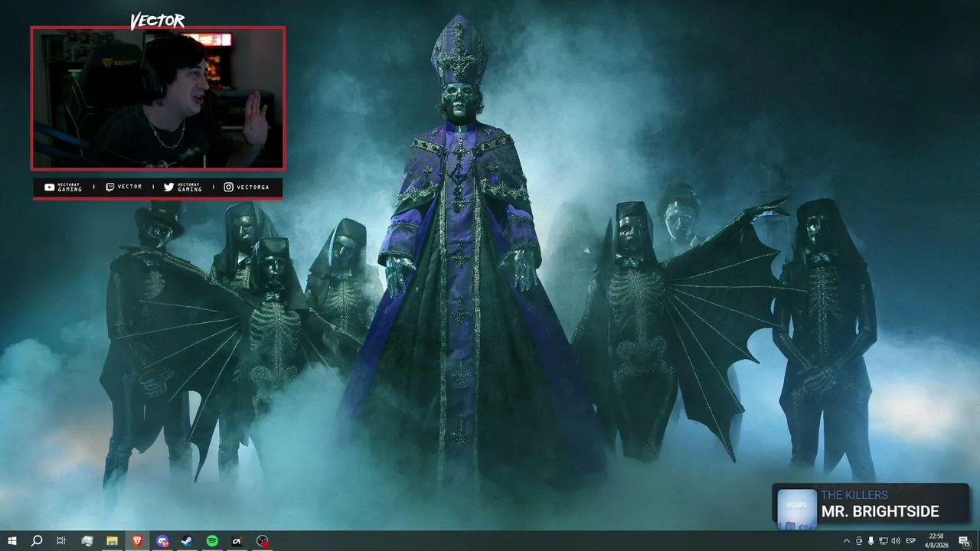Open the rightmost taskbar app with red dot
Image resolution: width=980 pixels, height=551 pixels.
[263, 541]
